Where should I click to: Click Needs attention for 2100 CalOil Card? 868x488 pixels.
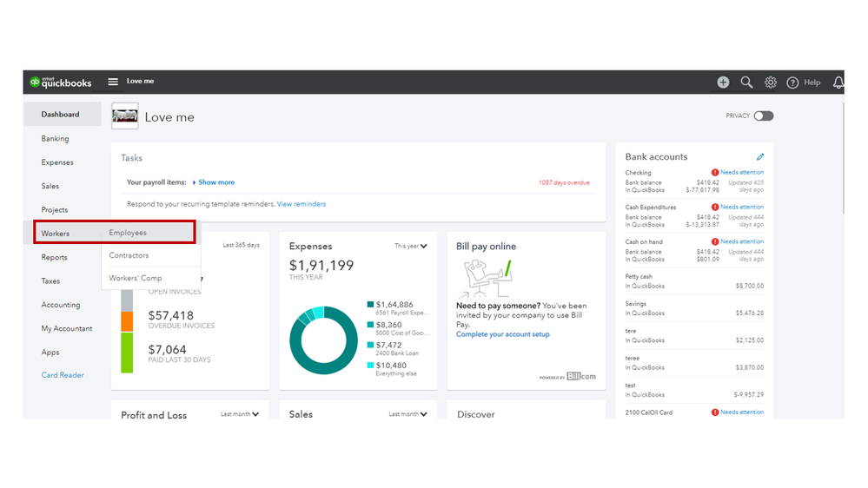[742, 412]
